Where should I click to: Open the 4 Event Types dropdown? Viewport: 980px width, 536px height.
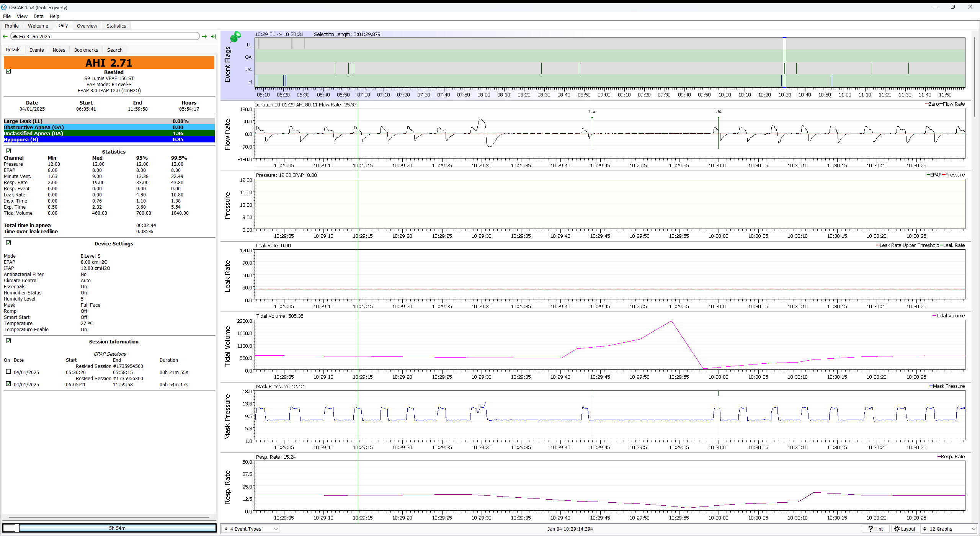point(250,529)
